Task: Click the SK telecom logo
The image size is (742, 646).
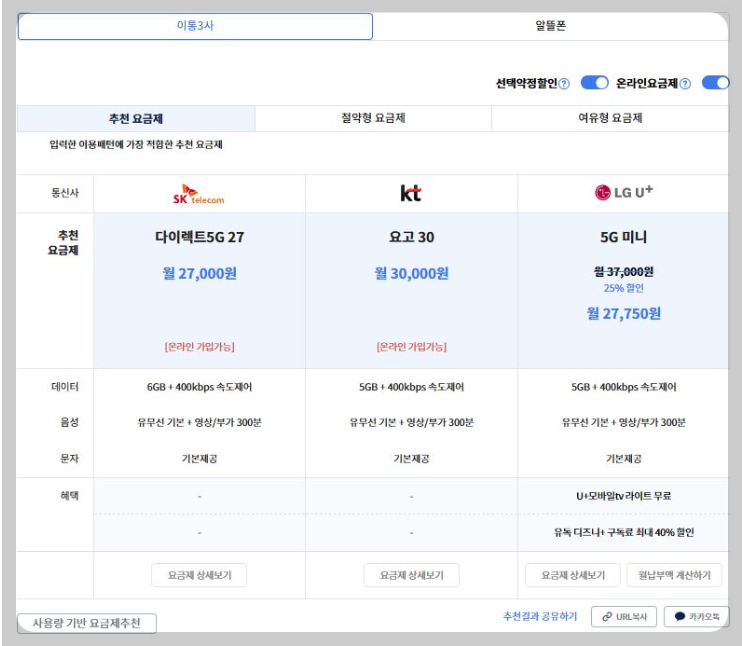Action: (199, 194)
